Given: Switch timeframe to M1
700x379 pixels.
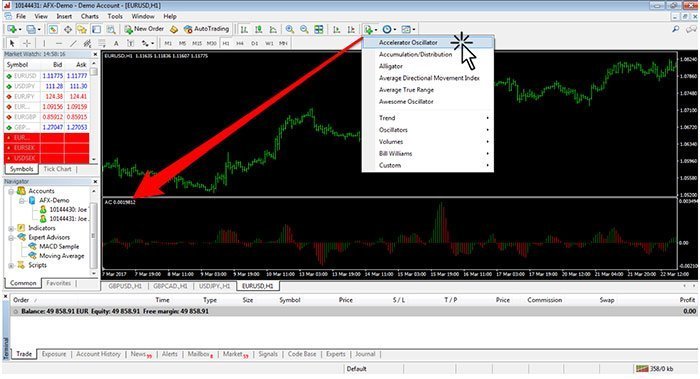Looking at the screenshot, I should 168,43.
